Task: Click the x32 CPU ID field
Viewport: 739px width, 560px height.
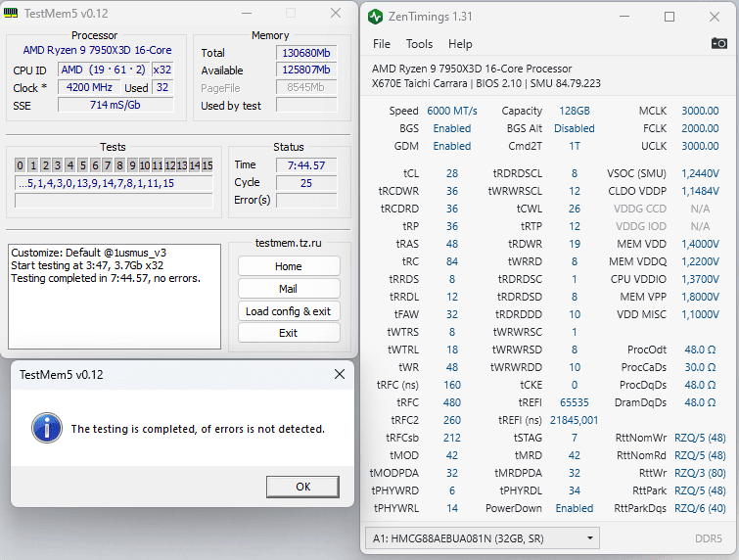Action: [x=162, y=70]
